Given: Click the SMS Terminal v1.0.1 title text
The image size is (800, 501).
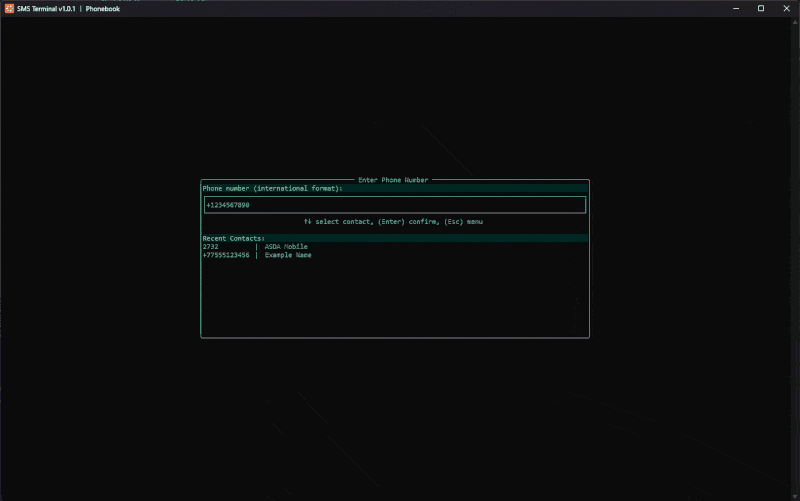Looking at the screenshot, I should click(x=46, y=8).
